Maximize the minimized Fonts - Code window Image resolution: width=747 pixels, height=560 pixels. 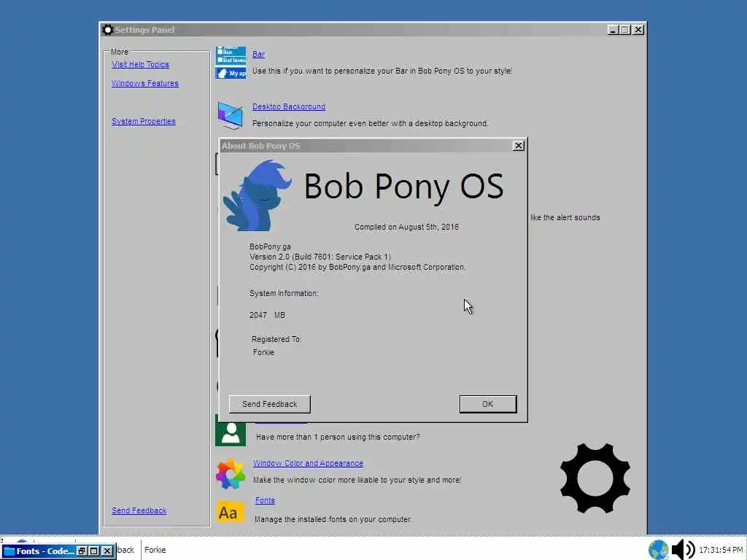click(x=94, y=551)
